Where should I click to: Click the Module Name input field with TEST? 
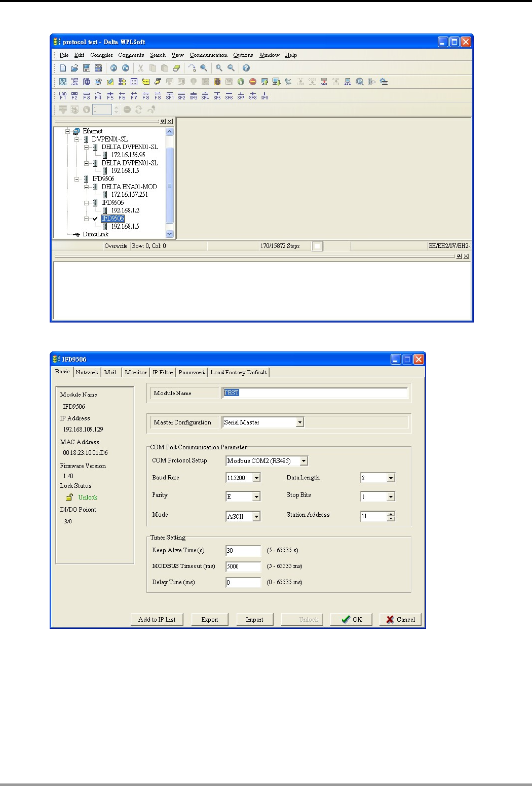click(x=315, y=393)
